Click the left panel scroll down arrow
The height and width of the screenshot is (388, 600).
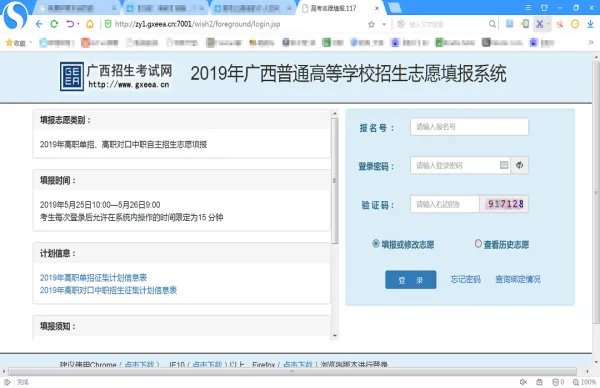tap(335, 336)
